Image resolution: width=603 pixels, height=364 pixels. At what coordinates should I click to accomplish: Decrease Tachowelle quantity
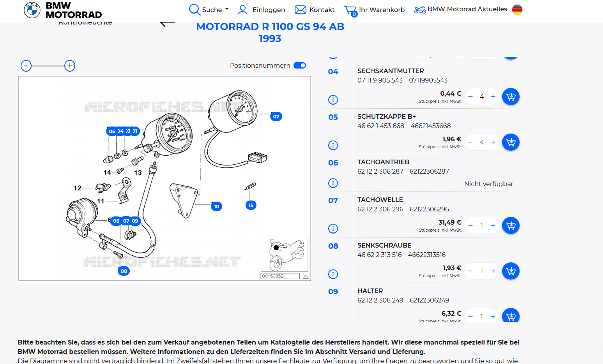coord(470,225)
